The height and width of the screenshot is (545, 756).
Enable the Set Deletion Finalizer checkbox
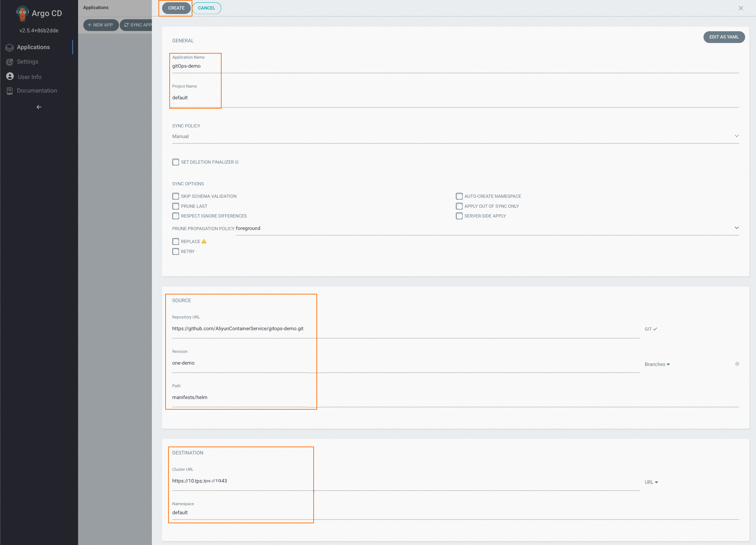[x=176, y=162]
